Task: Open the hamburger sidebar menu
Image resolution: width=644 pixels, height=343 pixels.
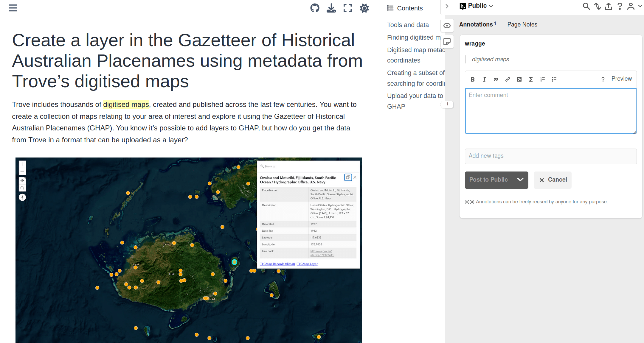Action: 13,8
